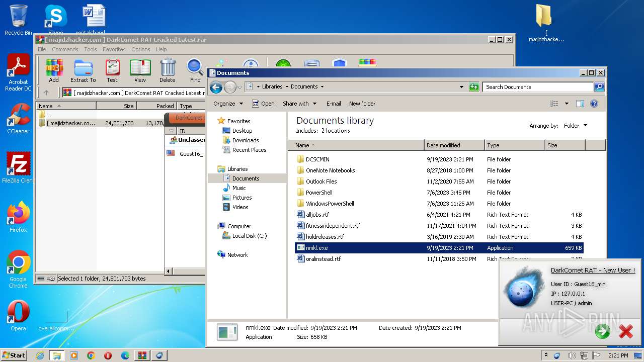Launch Firefox from desktop
This screenshot has height=362, width=644.
coord(18,217)
